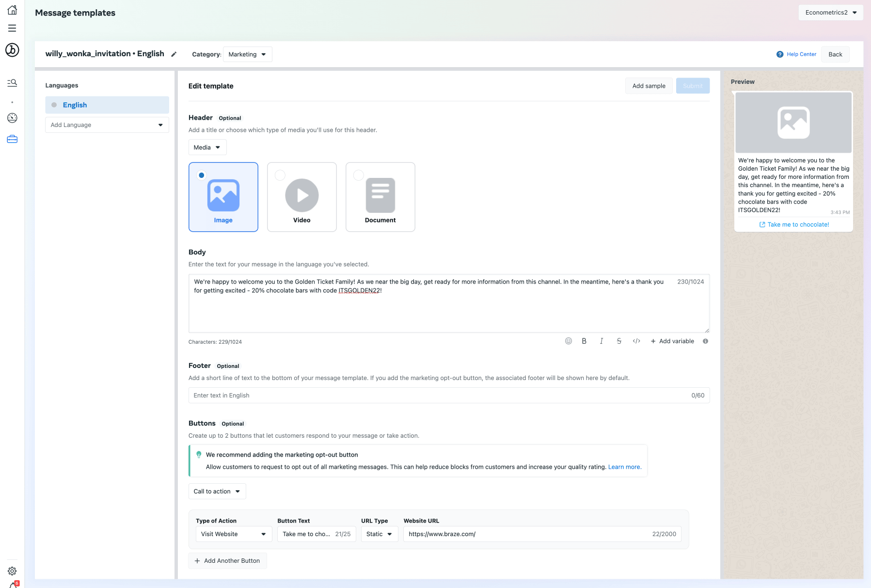This screenshot has width=871, height=588.
Task: Click the Braze logo icon
Action: [12, 50]
